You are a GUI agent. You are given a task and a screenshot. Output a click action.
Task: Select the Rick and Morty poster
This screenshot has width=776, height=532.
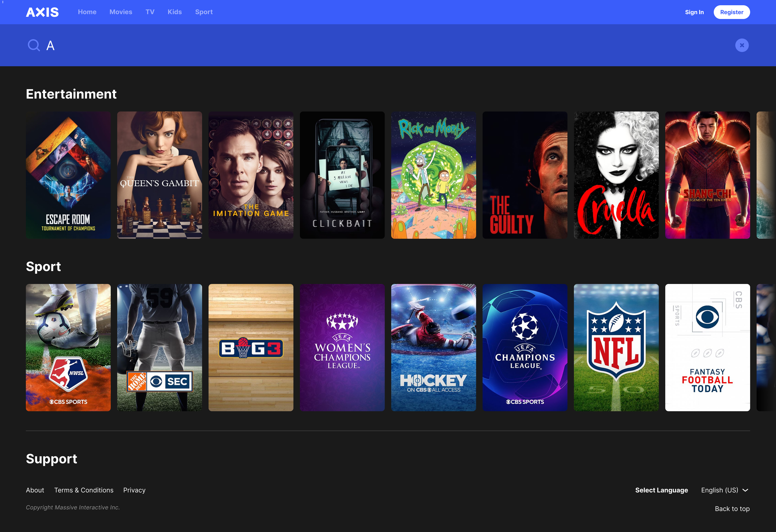point(433,175)
